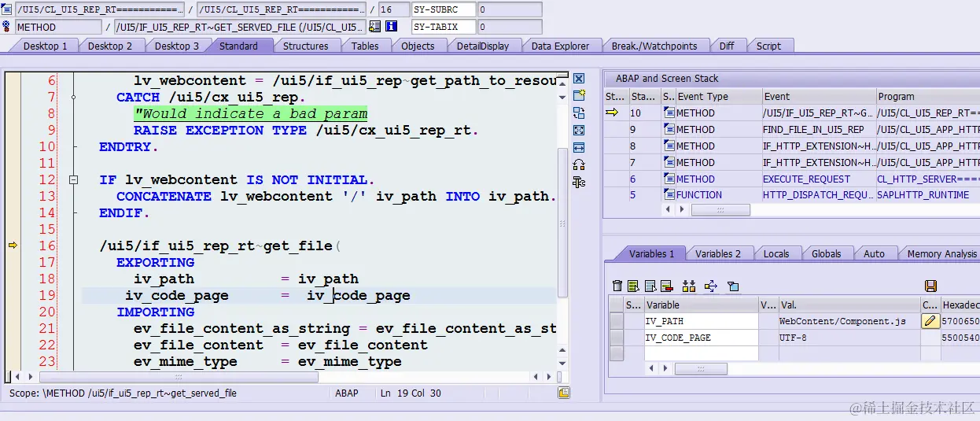Screen dimensions: 980x421
Task: Switch to the Locals tab
Action: [776, 253]
